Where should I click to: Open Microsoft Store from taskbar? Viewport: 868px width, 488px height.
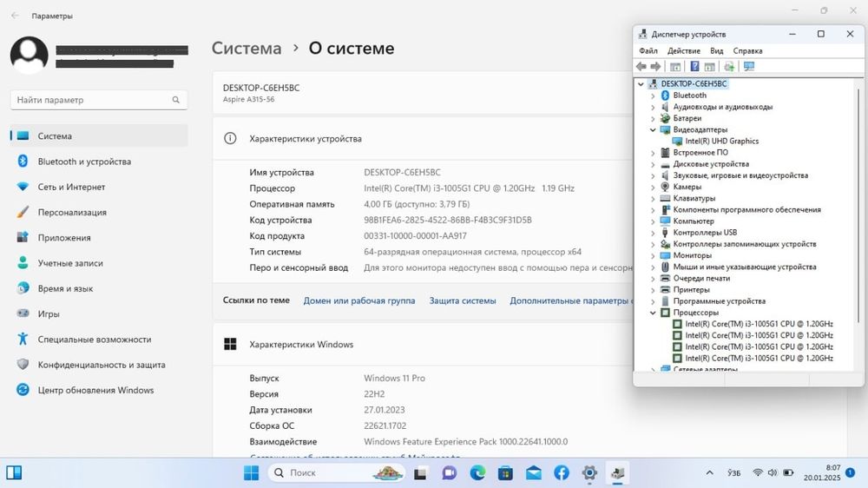505,472
